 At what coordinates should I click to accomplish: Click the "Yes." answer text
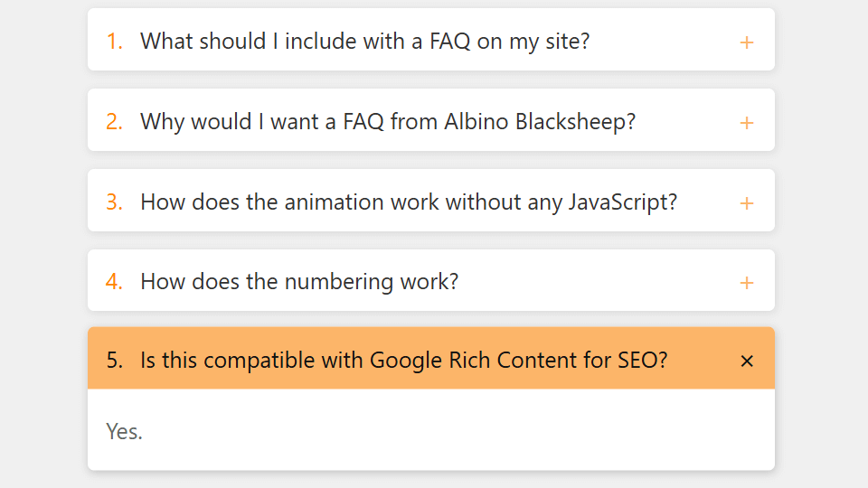(125, 431)
